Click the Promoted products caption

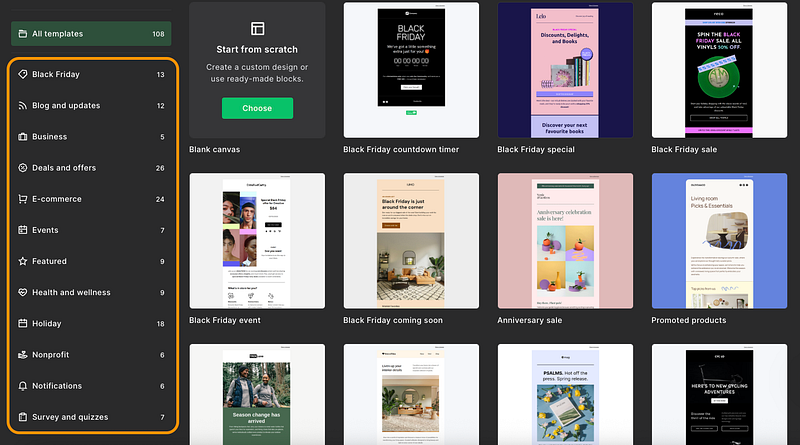688,320
